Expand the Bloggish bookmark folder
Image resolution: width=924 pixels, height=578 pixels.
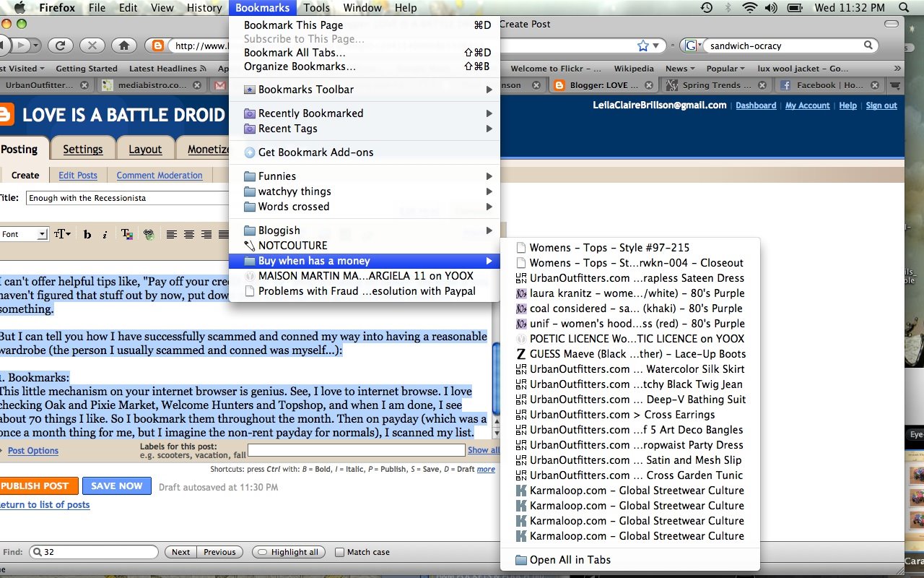[x=364, y=230]
